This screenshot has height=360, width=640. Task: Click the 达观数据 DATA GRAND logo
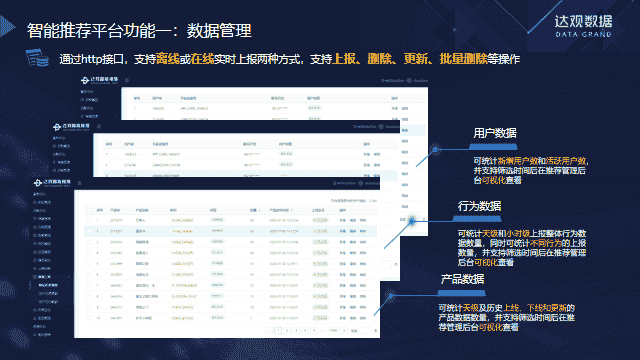(583, 26)
